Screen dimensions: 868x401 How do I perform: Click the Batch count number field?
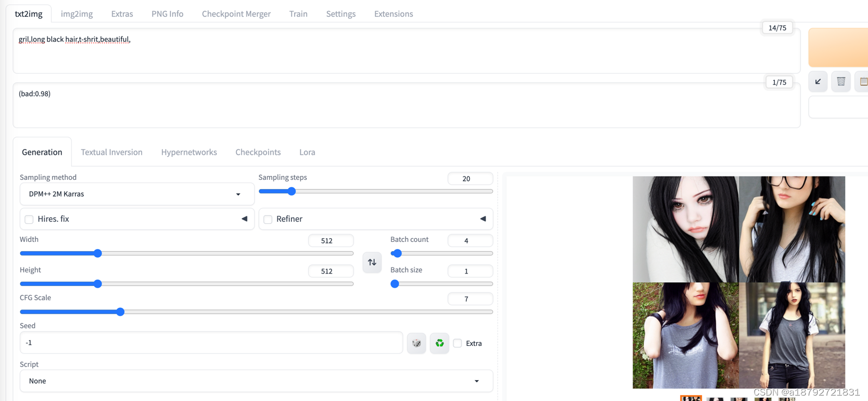coord(470,241)
